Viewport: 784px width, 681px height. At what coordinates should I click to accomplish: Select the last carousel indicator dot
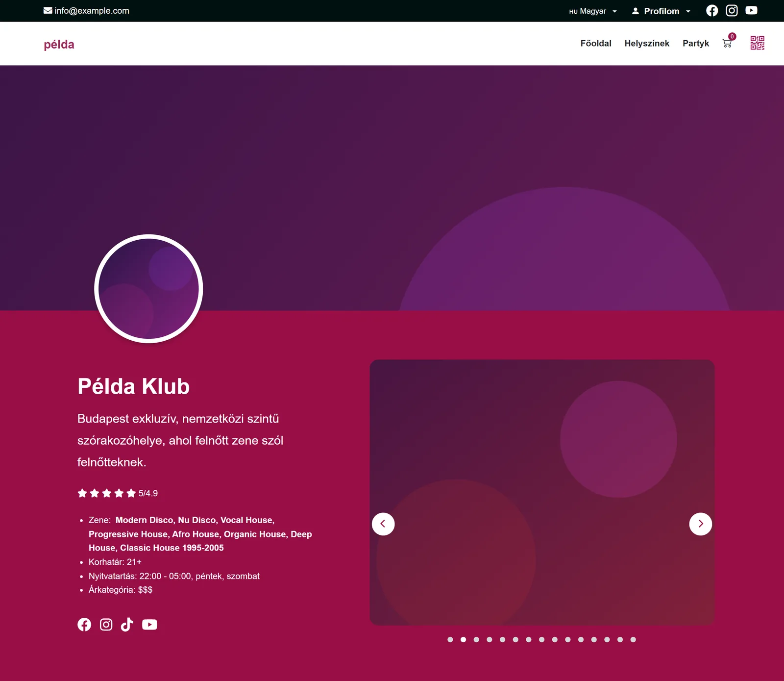pos(633,639)
